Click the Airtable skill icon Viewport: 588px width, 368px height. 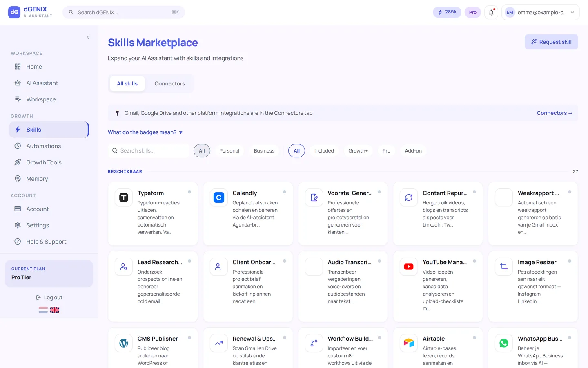point(409,343)
